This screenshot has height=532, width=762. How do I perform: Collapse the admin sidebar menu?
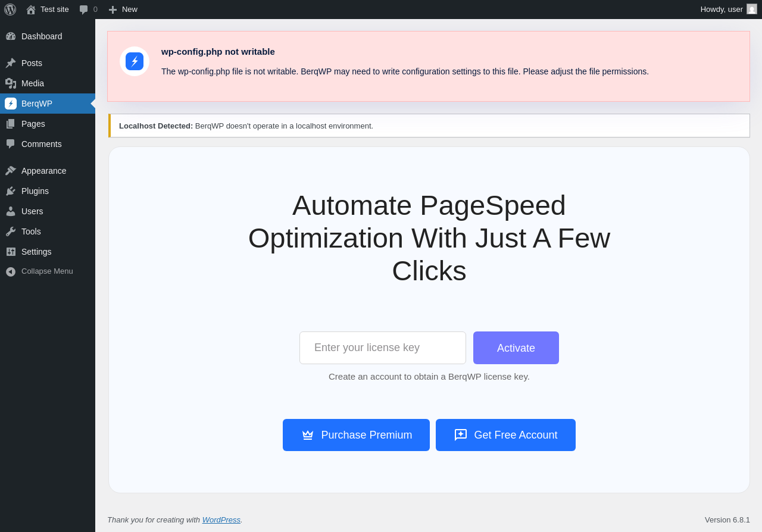tap(48, 271)
